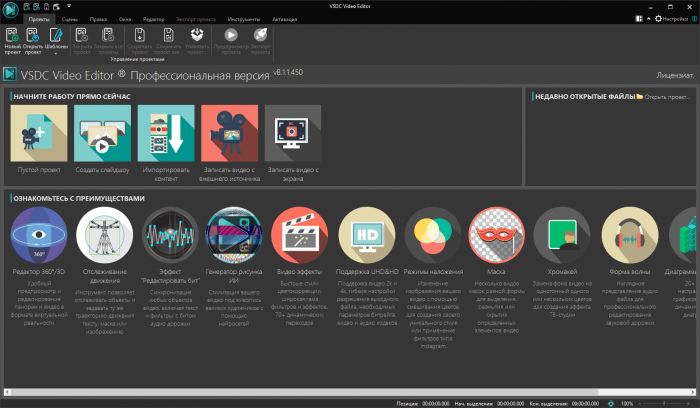This screenshot has width=700, height=408.
Task: Click the zoom in plus button
Action: click(690, 404)
